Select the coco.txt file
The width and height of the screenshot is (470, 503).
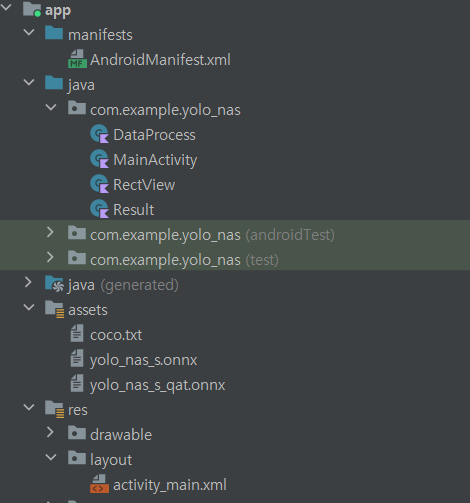(x=116, y=335)
